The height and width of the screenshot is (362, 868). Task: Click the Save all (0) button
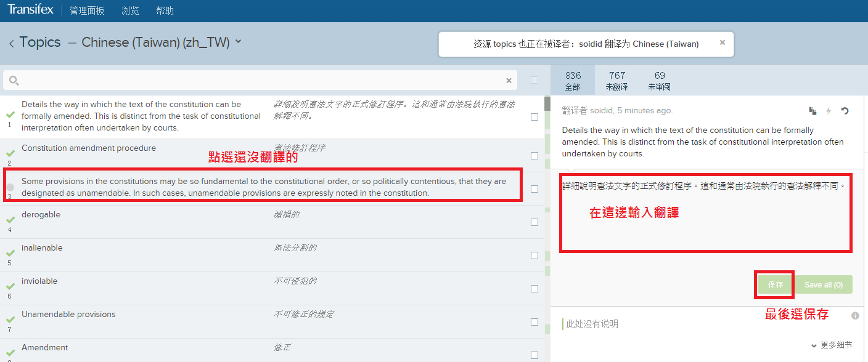click(824, 284)
